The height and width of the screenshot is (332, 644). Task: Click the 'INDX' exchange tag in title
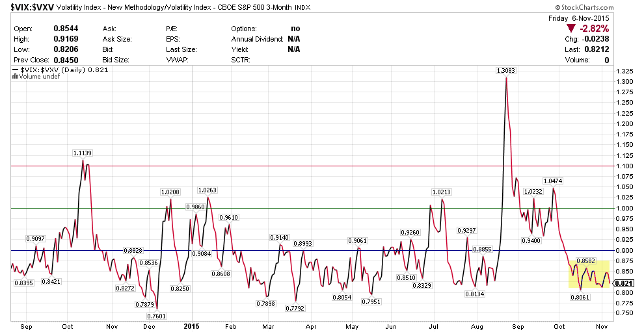point(302,8)
